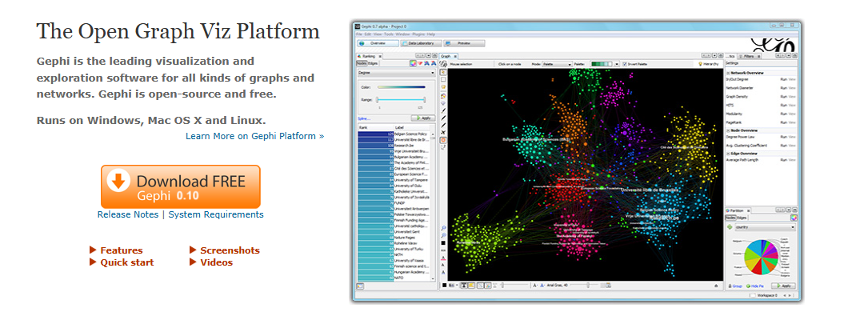Click the Group link in Partition panel

click(734, 286)
